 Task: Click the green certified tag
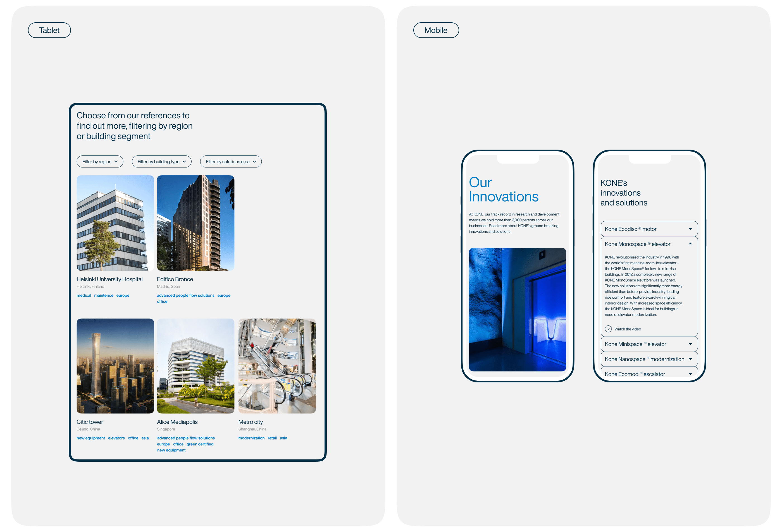(200, 444)
